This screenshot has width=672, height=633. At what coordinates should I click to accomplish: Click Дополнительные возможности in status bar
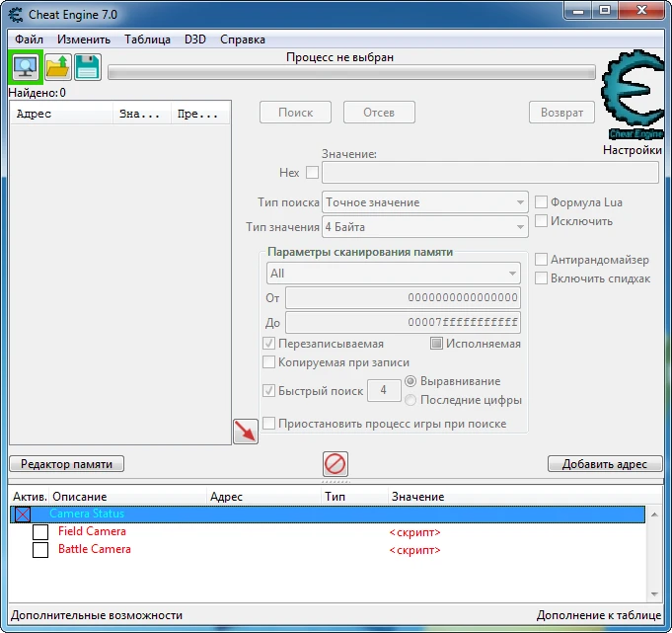coord(97,615)
